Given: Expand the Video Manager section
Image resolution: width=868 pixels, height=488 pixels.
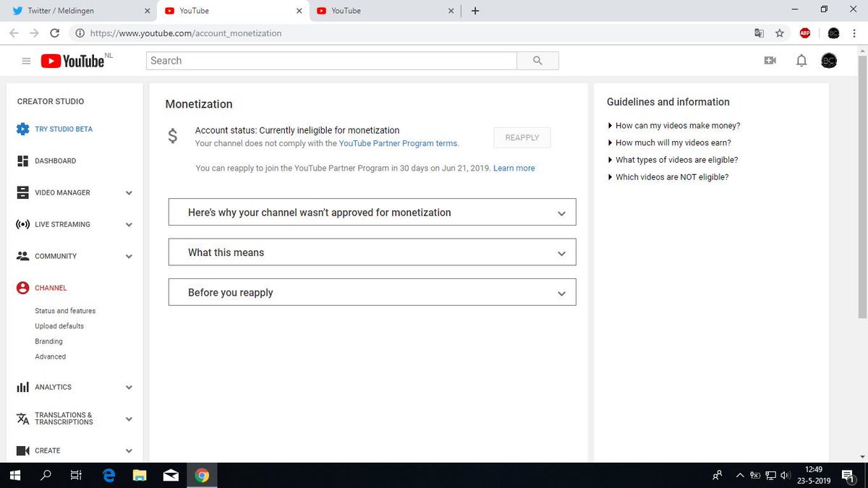Looking at the screenshot, I should [x=129, y=193].
